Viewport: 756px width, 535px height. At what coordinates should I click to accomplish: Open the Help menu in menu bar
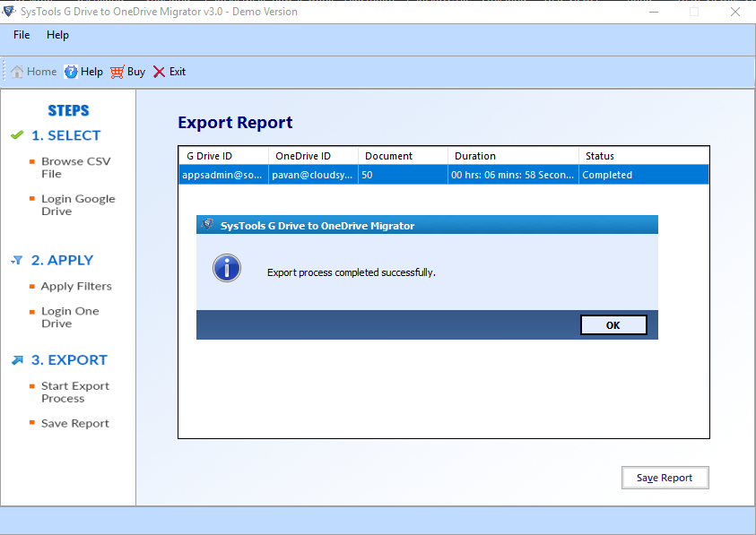click(x=57, y=35)
